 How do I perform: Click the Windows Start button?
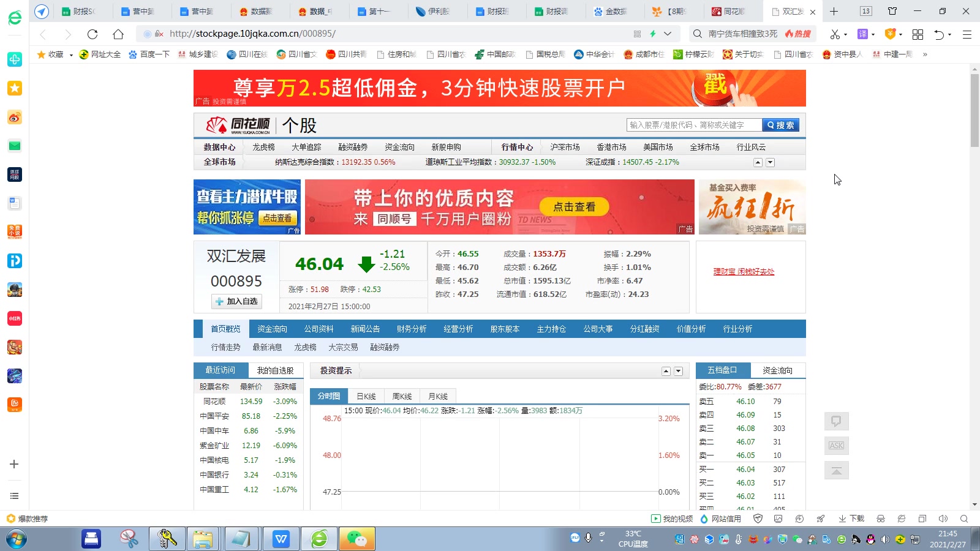[x=17, y=539]
